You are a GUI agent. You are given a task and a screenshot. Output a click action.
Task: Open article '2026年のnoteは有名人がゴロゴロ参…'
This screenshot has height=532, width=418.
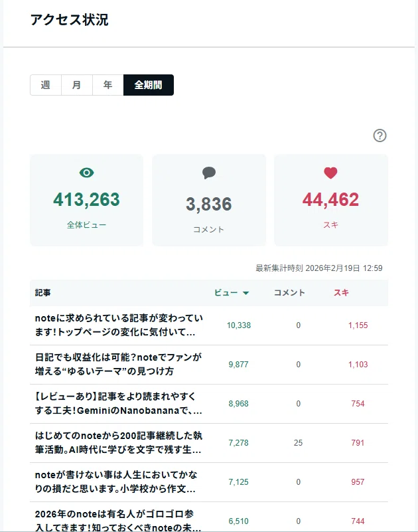[117, 521]
